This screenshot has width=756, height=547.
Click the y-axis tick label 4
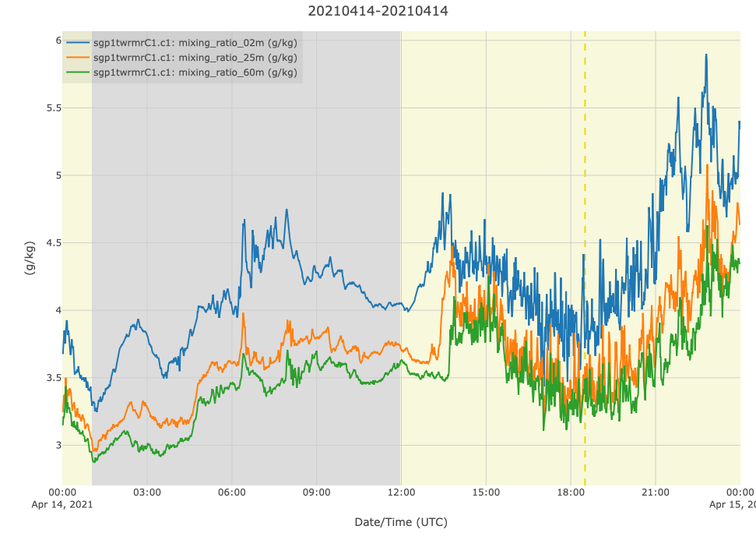pos(58,310)
